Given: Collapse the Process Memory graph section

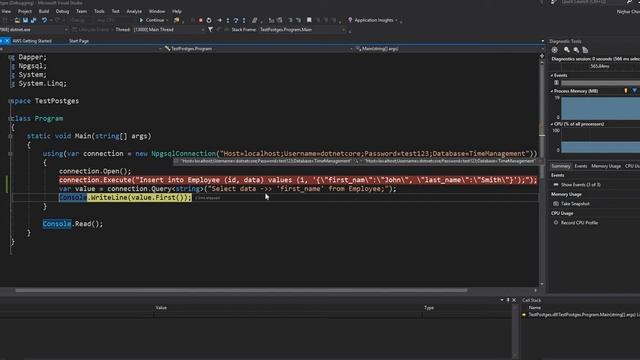Looking at the screenshot, I should pos(552,91).
